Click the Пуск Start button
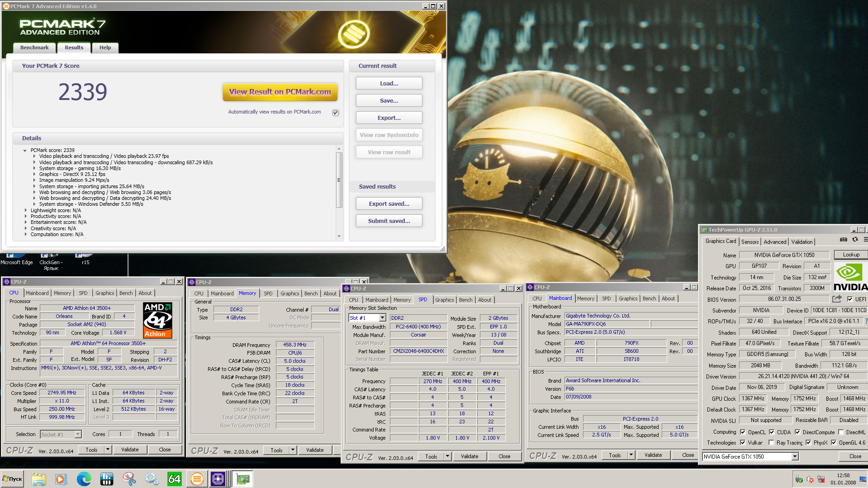Image resolution: width=868 pixels, height=488 pixels. coord(12,479)
